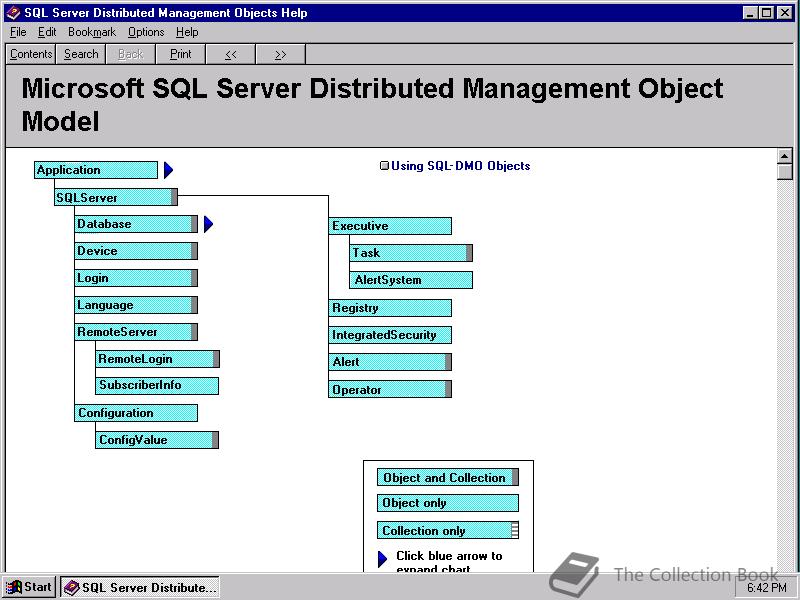Viewport: 800px width, 600px height.
Task: Select the Database object box
Action: (x=136, y=224)
